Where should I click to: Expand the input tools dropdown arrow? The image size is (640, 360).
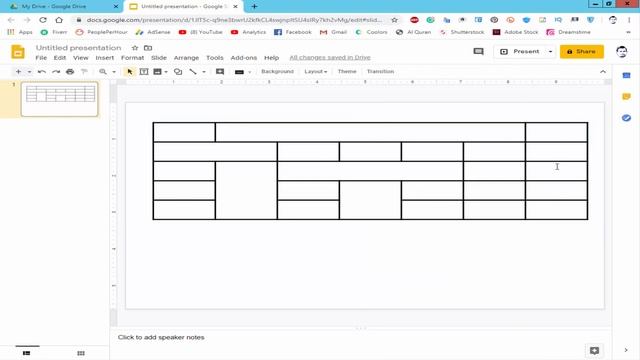coord(249,72)
